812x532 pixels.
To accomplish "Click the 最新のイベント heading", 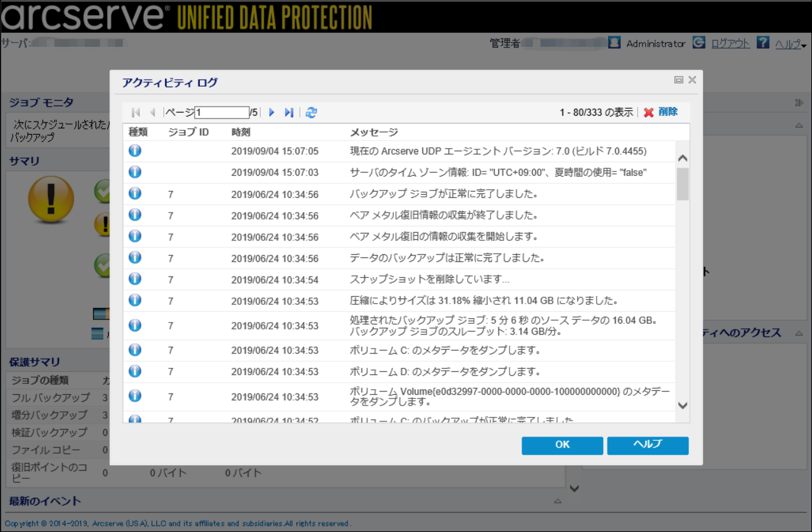I will click(x=45, y=501).
